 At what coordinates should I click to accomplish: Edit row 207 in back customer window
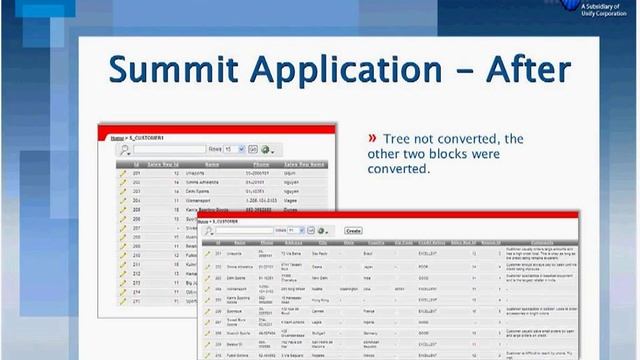[123, 228]
